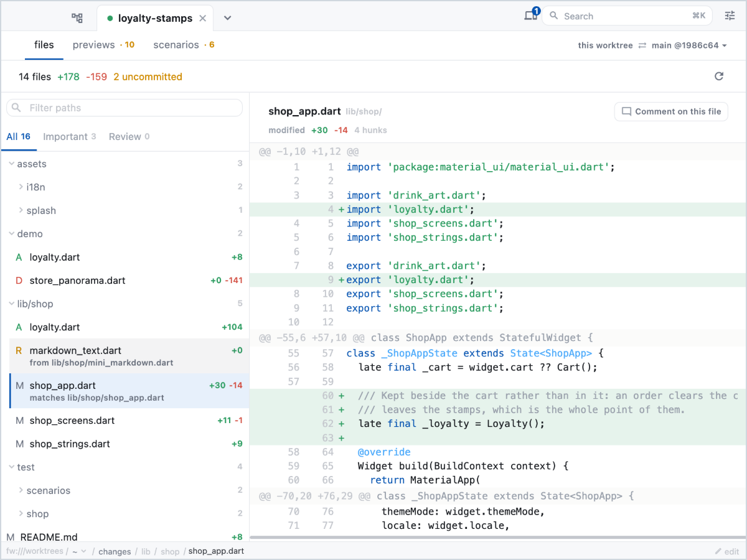Open the main @1986c64 comparison dropdown

[690, 45]
